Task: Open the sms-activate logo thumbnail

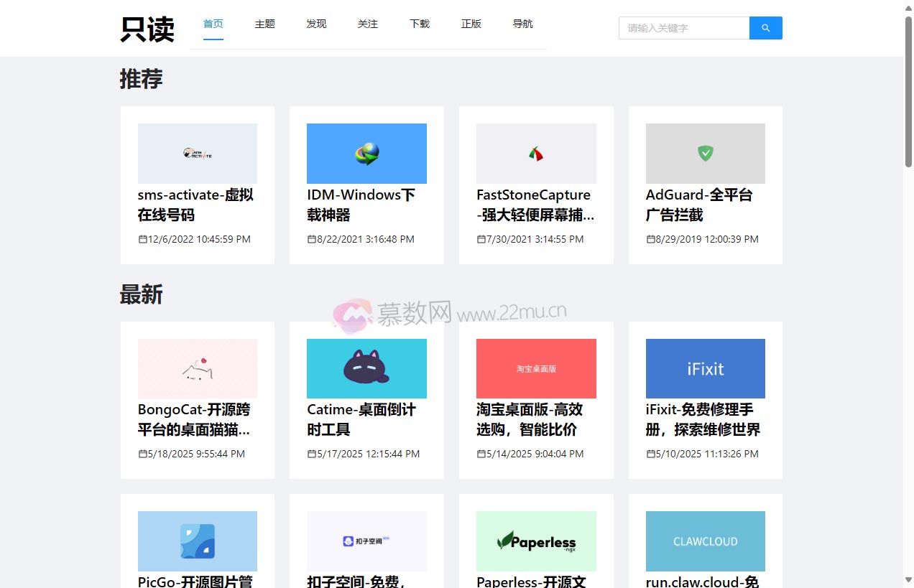Action: click(x=197, y=154)
